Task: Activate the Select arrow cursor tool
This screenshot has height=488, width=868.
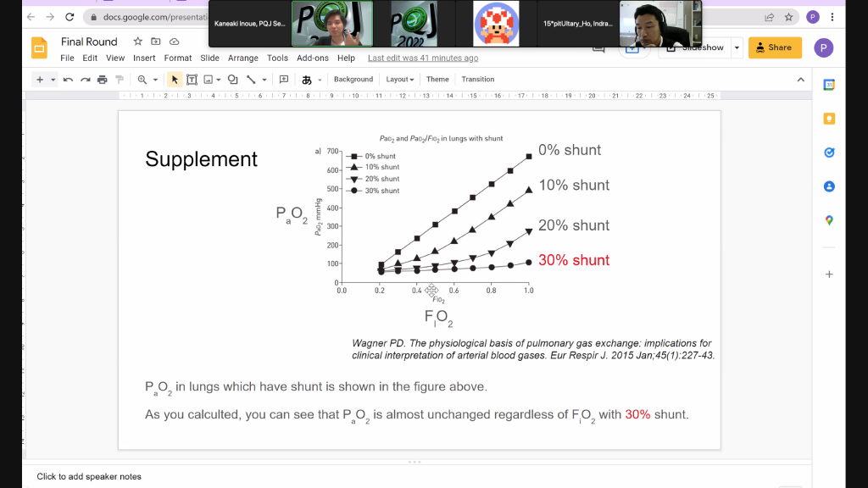Action: click(175, 80)
